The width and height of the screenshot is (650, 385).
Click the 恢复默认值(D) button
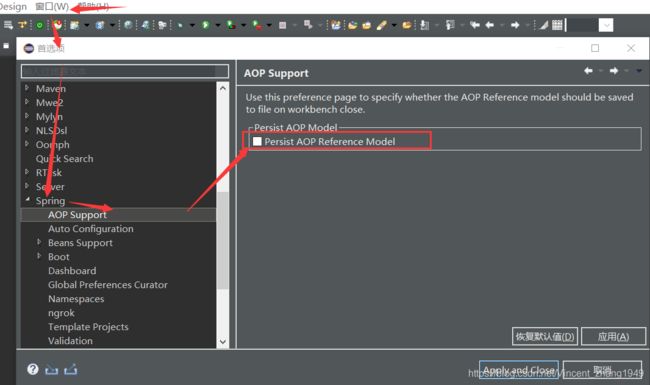tap(545, 337)
